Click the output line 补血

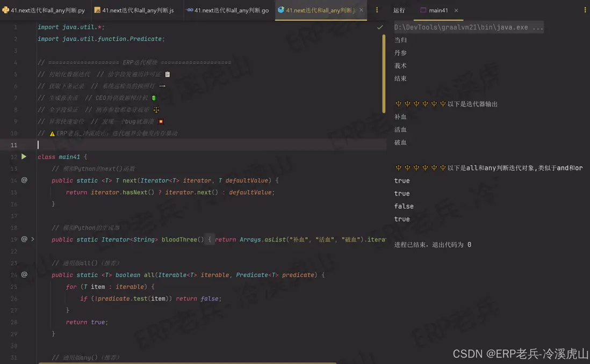[x=400, y=117]
